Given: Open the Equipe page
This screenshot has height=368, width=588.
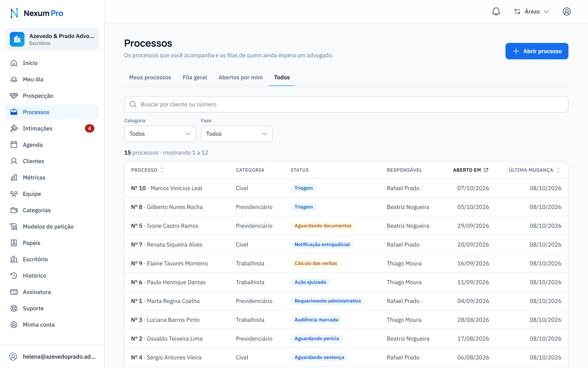Looking at the screenshot, I should [52, 194].
